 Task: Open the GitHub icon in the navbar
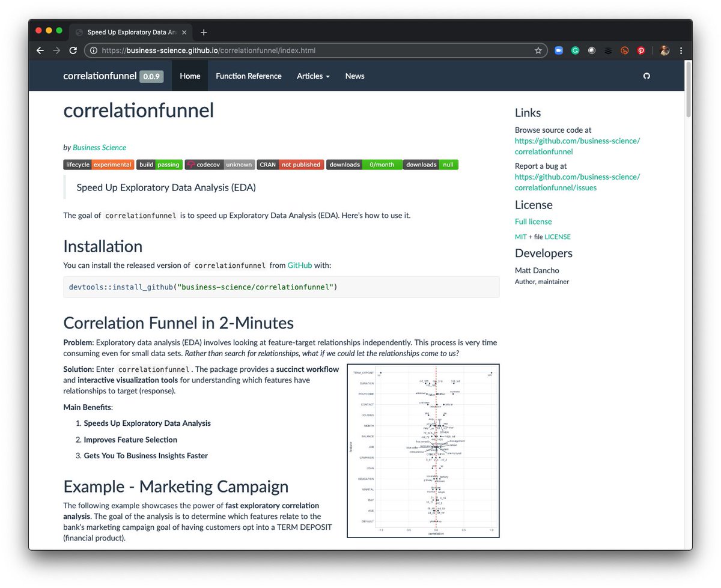646,76
